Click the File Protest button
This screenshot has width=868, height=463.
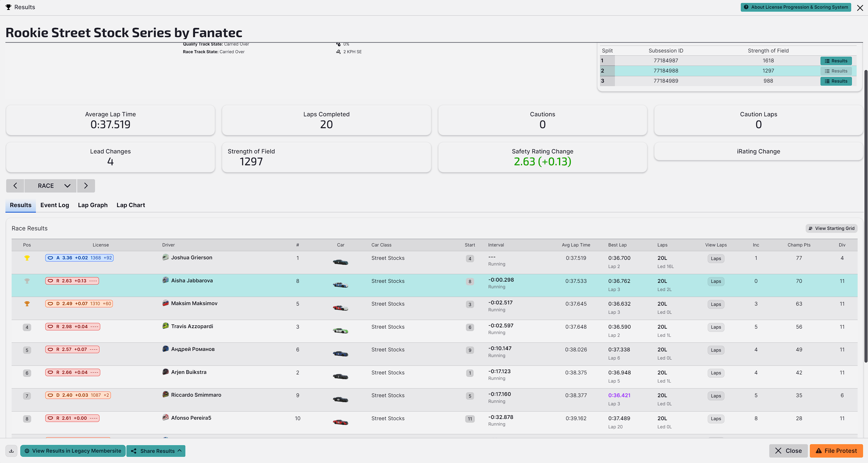click(x=836, y=451)
